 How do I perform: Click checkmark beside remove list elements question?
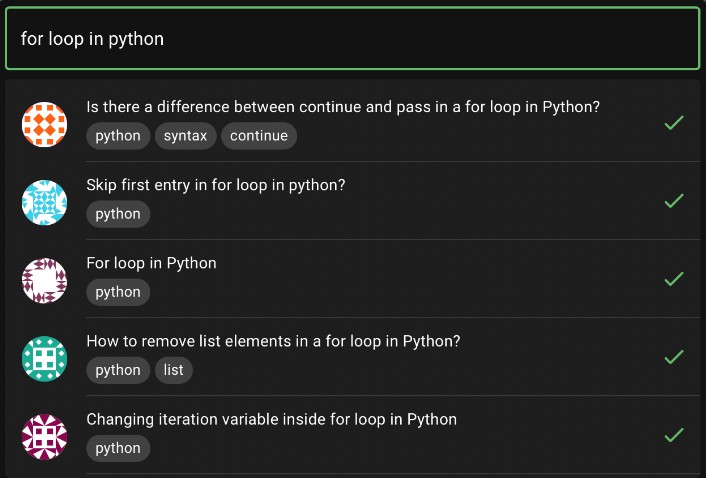coord(674,357)
